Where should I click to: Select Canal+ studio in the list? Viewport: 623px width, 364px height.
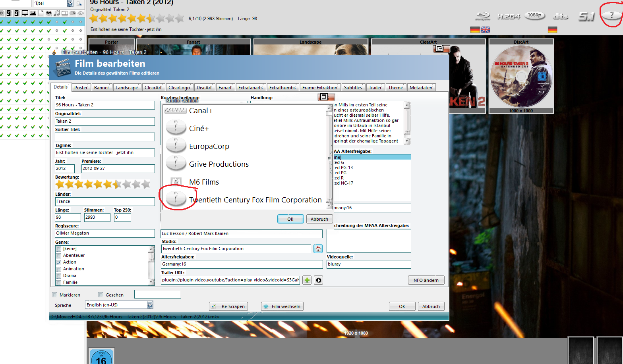coord(244,111)
